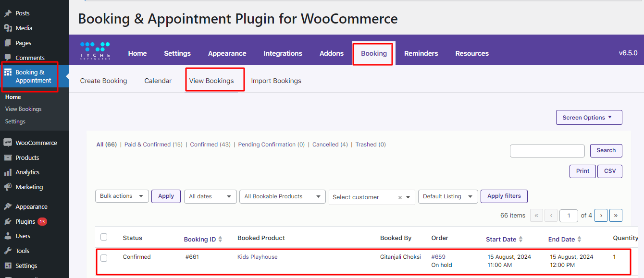
Task: Click the Products box icon
Action: pos(8,157)
